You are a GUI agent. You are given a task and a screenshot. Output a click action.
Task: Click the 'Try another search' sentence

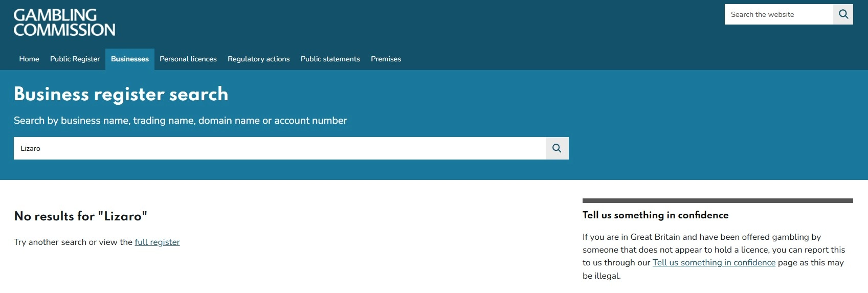pyautogui.click(x=97, y=242)
